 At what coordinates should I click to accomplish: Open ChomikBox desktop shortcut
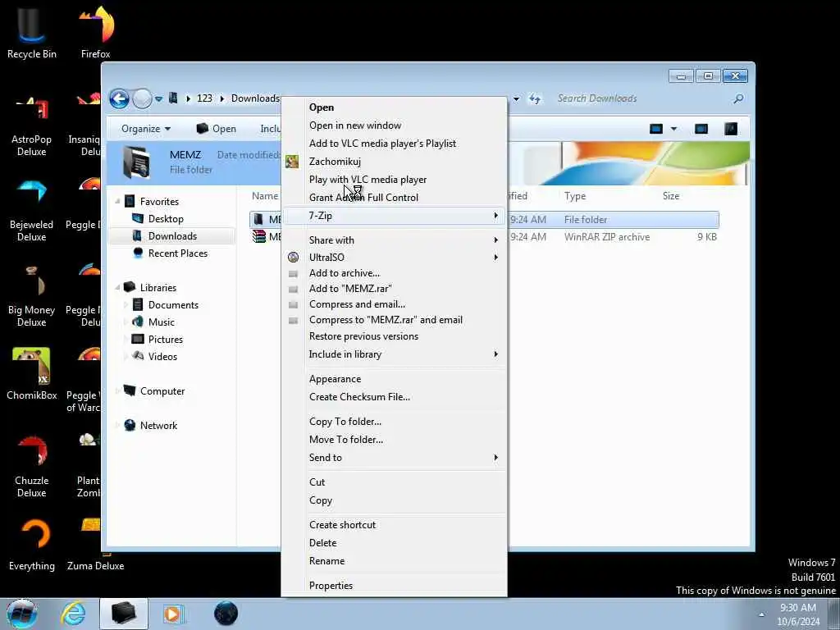[x=32, y=374]
